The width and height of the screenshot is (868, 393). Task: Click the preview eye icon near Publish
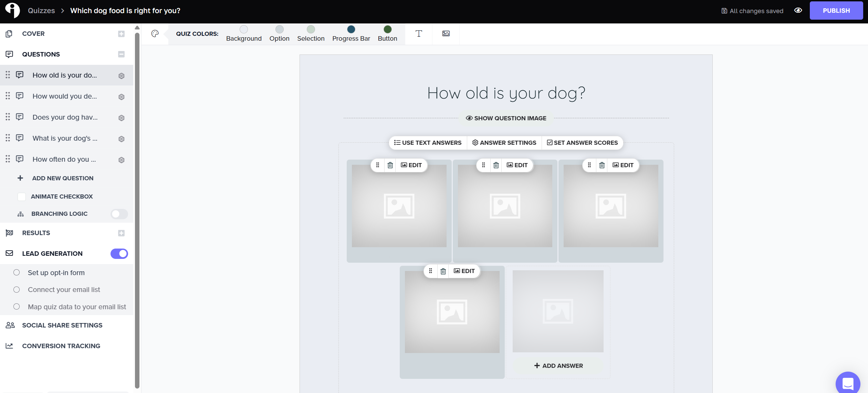(798, 10)
